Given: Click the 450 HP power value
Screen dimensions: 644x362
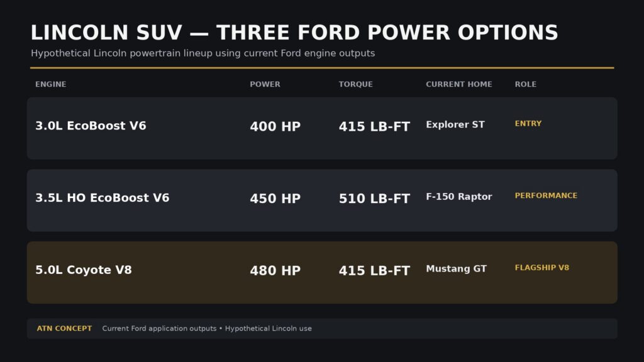Looking at the screenshot, I should 275,199.
